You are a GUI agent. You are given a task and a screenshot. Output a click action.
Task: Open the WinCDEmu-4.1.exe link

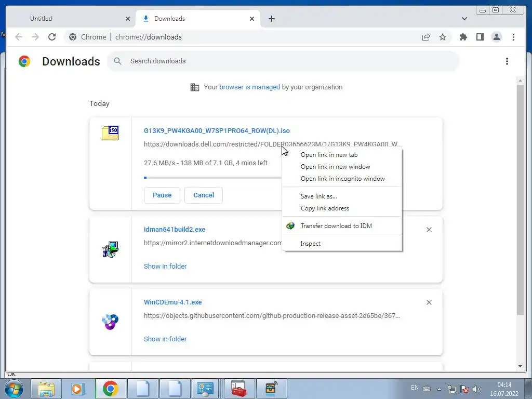tap(172, 302)
